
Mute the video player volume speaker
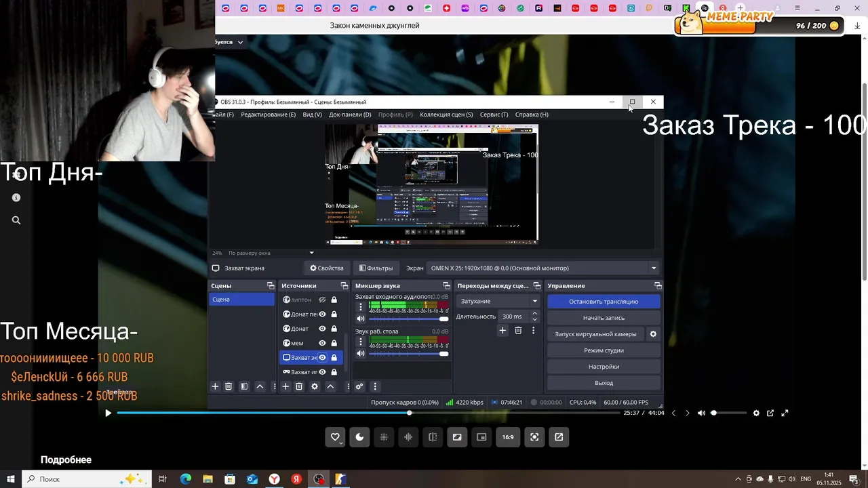tap(701, 413)
